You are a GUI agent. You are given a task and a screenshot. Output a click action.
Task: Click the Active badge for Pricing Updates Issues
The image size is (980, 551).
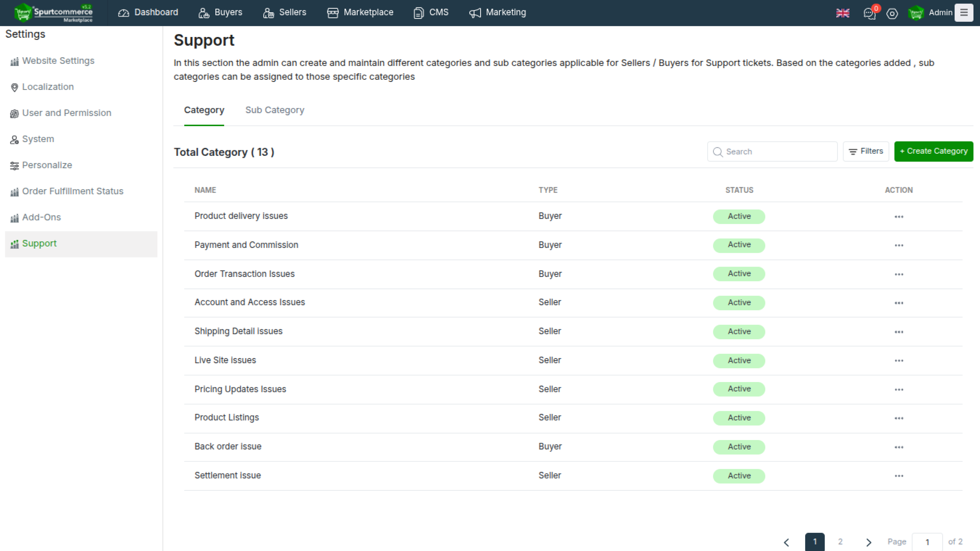pos(739,389)
